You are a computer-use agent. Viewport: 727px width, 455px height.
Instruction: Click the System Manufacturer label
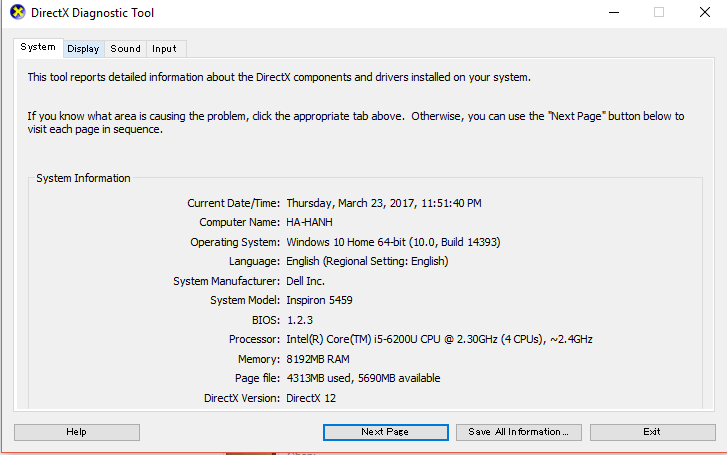click(226, 281)
